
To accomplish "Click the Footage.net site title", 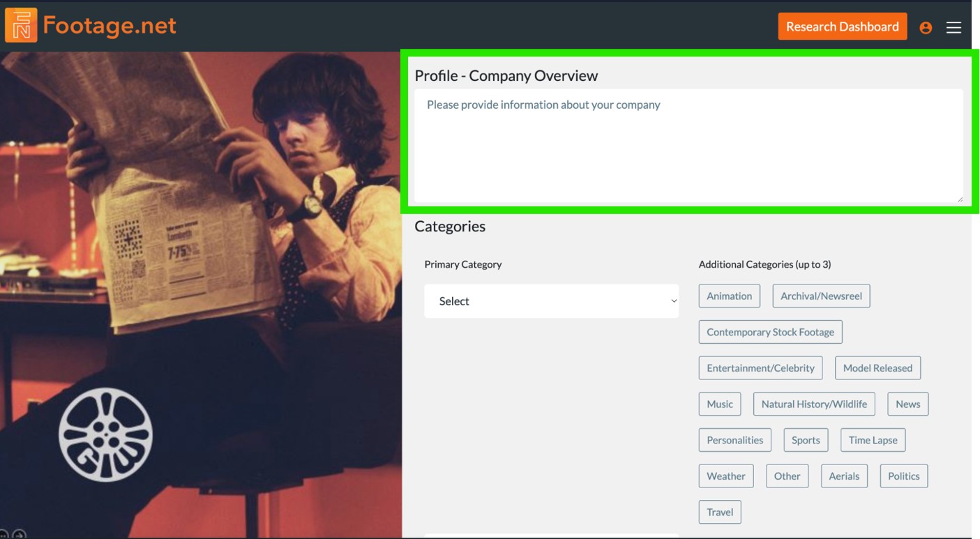I will tap(110, 26).
